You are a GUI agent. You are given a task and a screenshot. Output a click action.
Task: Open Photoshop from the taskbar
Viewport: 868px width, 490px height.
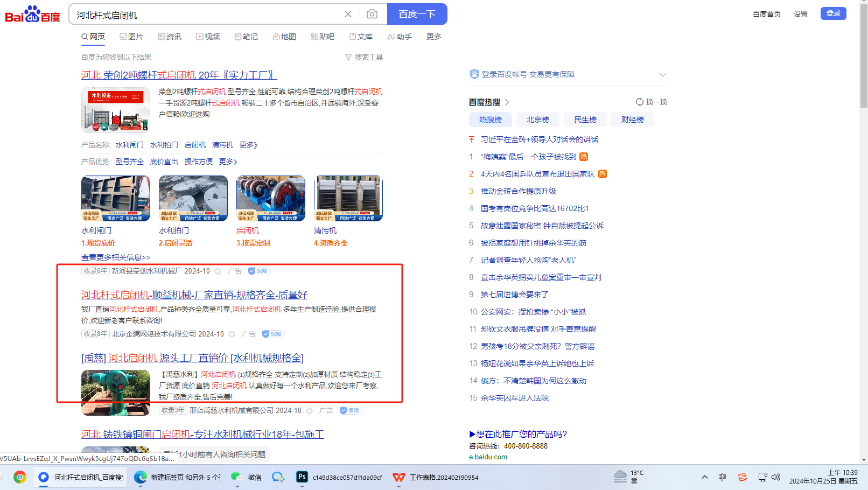click(302, 477)
